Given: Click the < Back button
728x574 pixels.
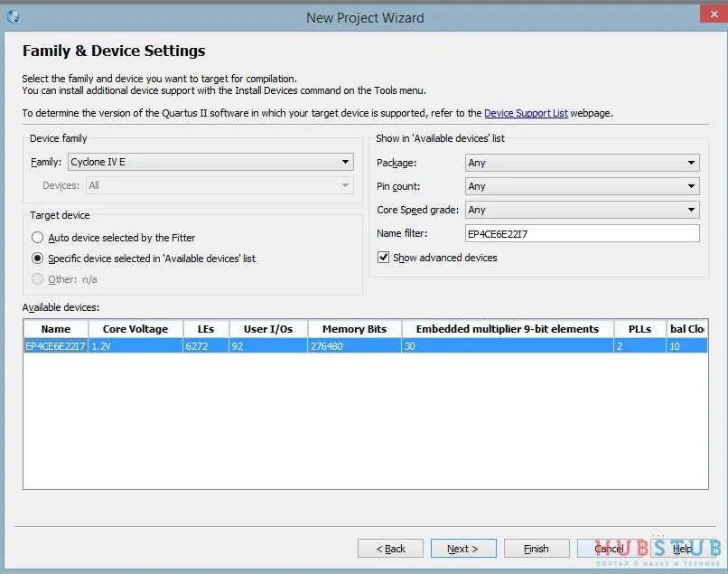Looking at the screenshot, I should pos(390,549).
